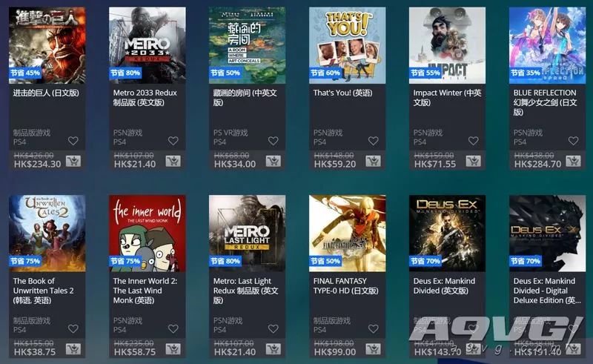Open Deus Ex: Mankind Divided title link
The width and height of the screenshot is (593, 364).
pyautogui.click(x=444, y=285)
